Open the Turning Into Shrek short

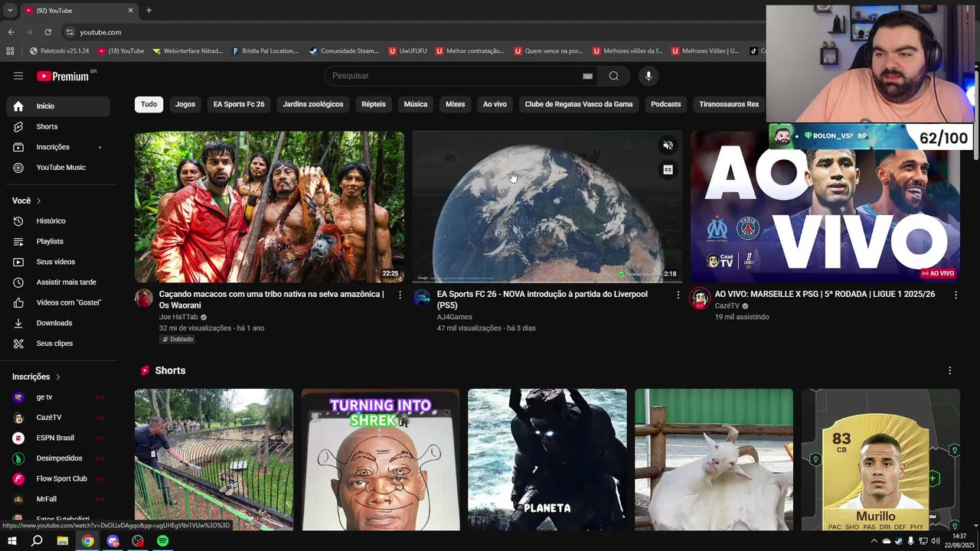pos(381,459)
